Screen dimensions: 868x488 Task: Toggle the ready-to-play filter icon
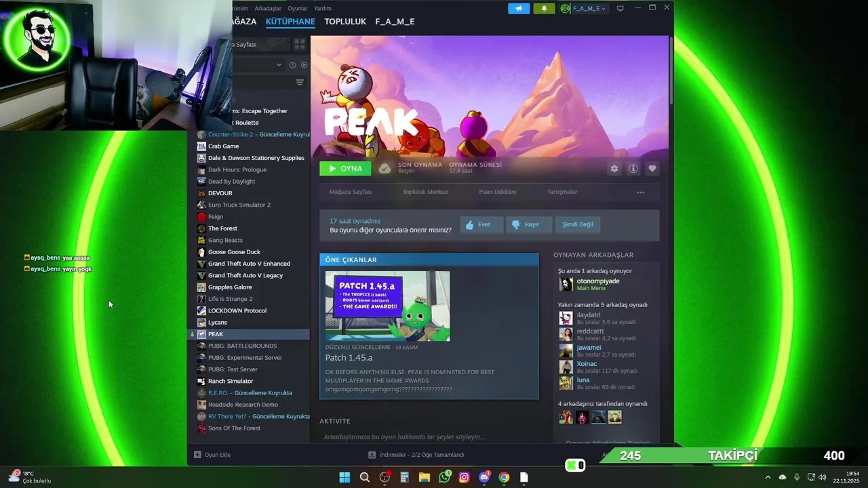tap(304, 64)
